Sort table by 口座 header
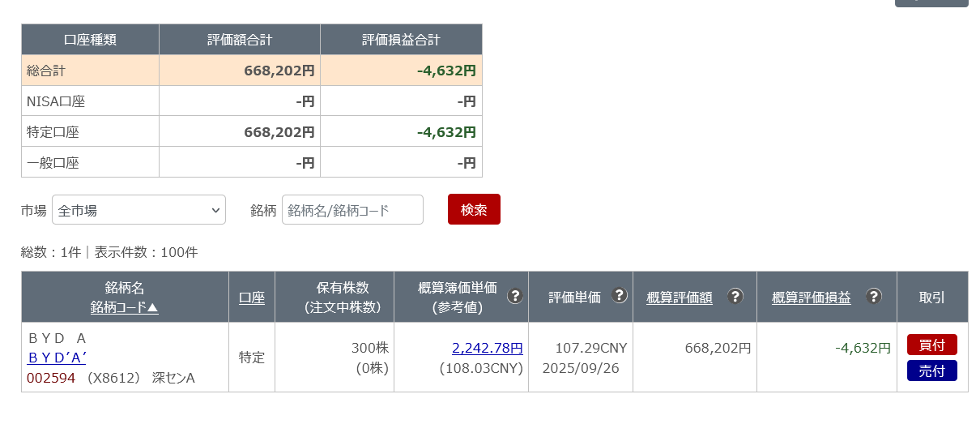Screen dimensions: 980x437 pos(252,298)
